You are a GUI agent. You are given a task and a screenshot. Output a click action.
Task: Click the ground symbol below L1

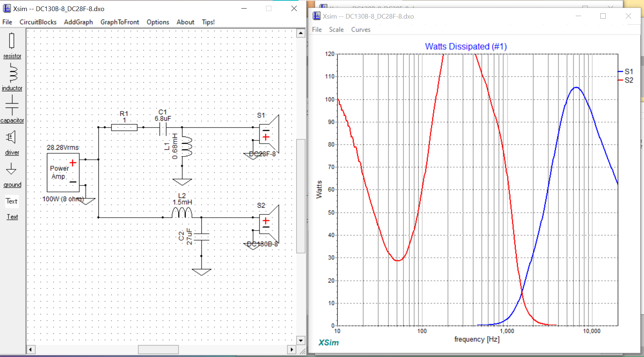pyautogui.click(x=182, y=182)
